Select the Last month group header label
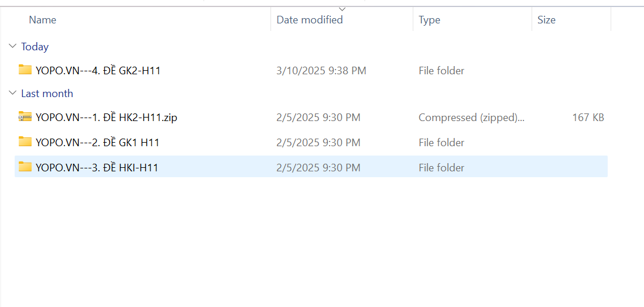The width and height of the screenshot is (644, 307). coord(47,94)
